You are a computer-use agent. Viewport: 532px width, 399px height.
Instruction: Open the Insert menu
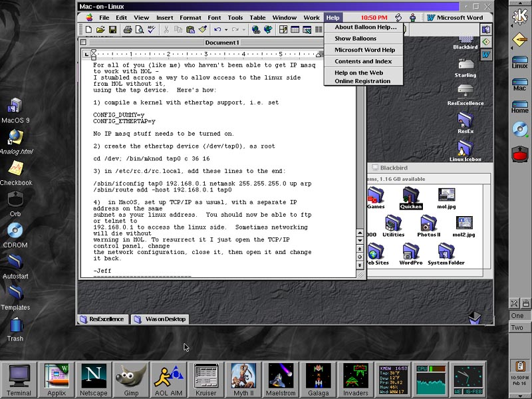point(164,18)
